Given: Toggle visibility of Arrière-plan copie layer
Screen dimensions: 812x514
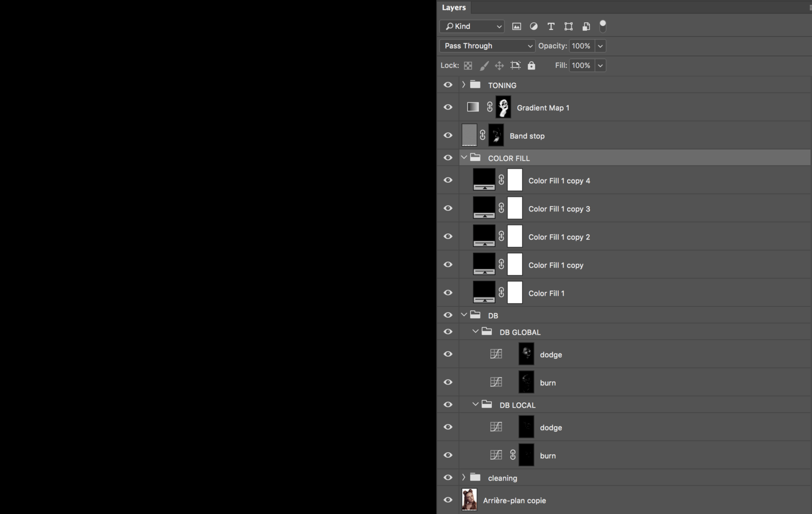Looking at the screenshot, I should click(448, 500).
